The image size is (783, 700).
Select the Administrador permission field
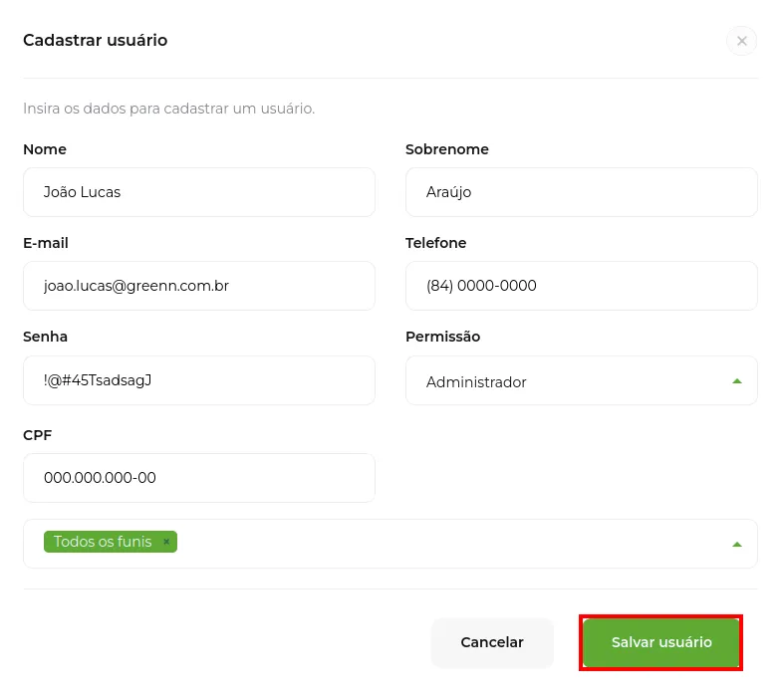coord(581,380)
